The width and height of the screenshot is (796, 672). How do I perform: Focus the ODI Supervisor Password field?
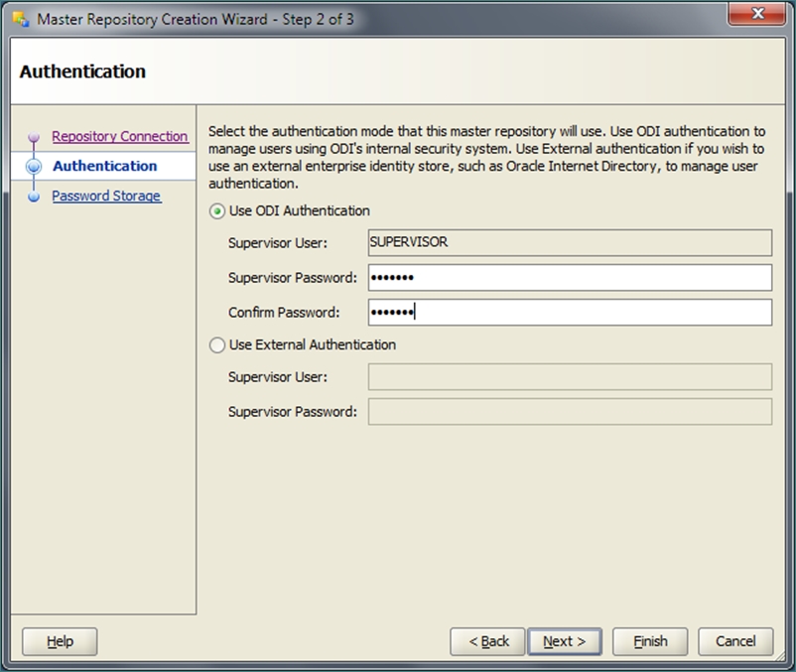pos(570,277)
